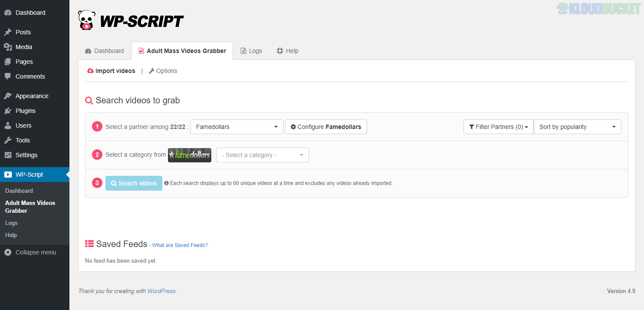Click the Media icon in sidebar

8,47
